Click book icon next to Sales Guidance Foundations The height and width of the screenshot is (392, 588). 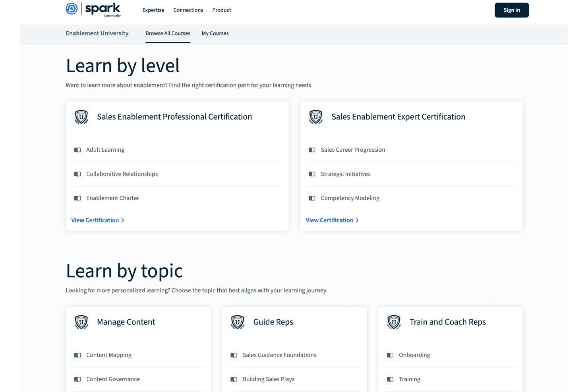(234, 355)
